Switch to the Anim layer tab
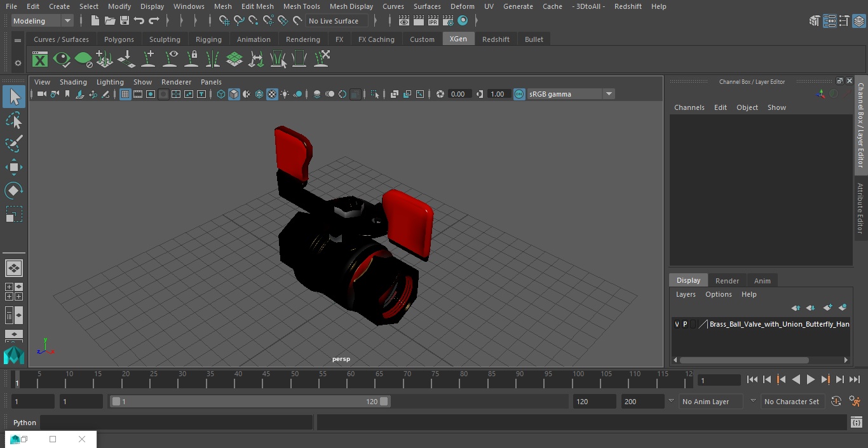Image resolution: width=868 pixels, height=448 pixels. pyautogui.click(x=762, y=281)
